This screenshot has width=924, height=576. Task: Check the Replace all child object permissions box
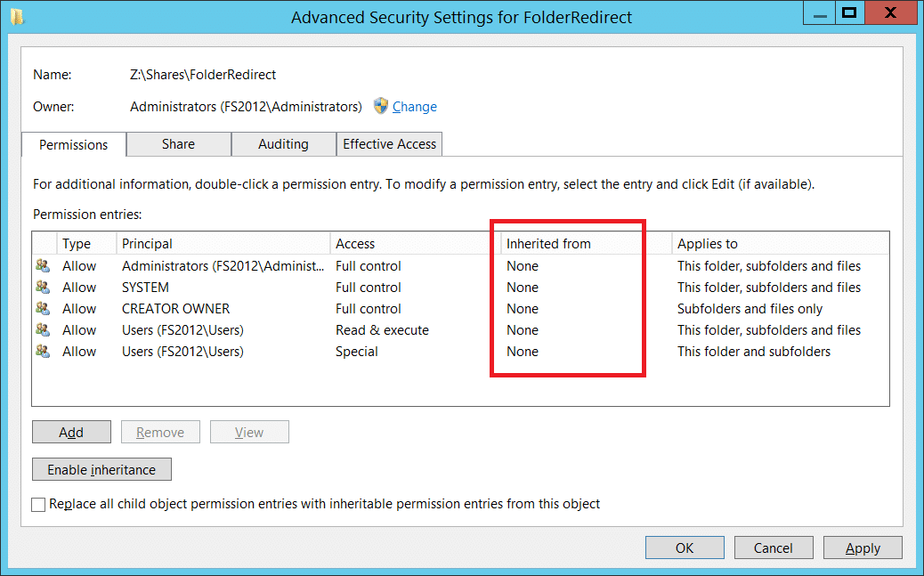point(38,505)
